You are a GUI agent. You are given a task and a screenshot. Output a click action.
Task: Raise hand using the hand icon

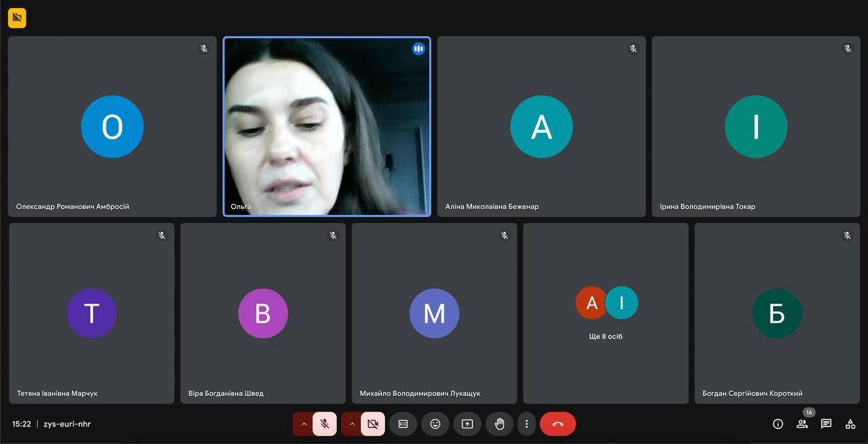[x=499, y=424]
